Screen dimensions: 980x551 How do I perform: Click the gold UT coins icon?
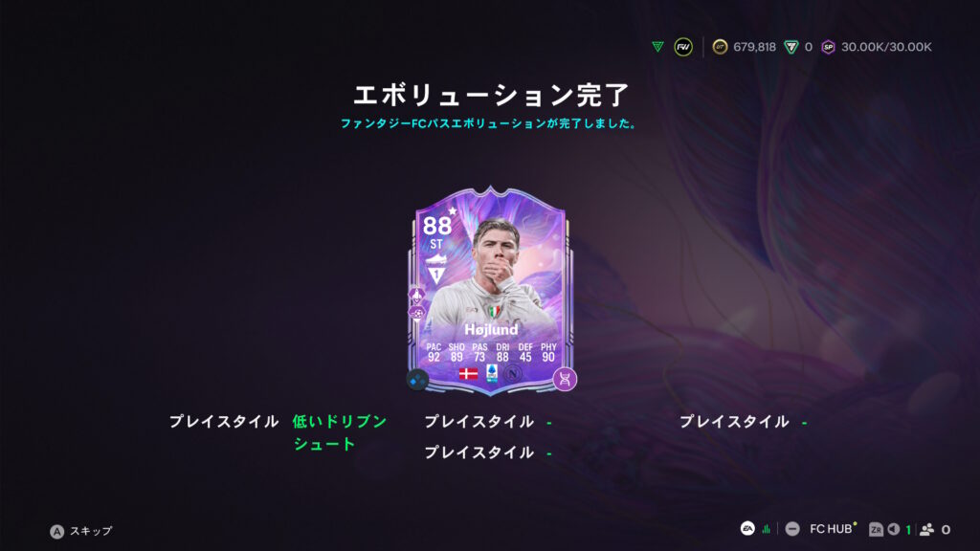coord(720,47)
